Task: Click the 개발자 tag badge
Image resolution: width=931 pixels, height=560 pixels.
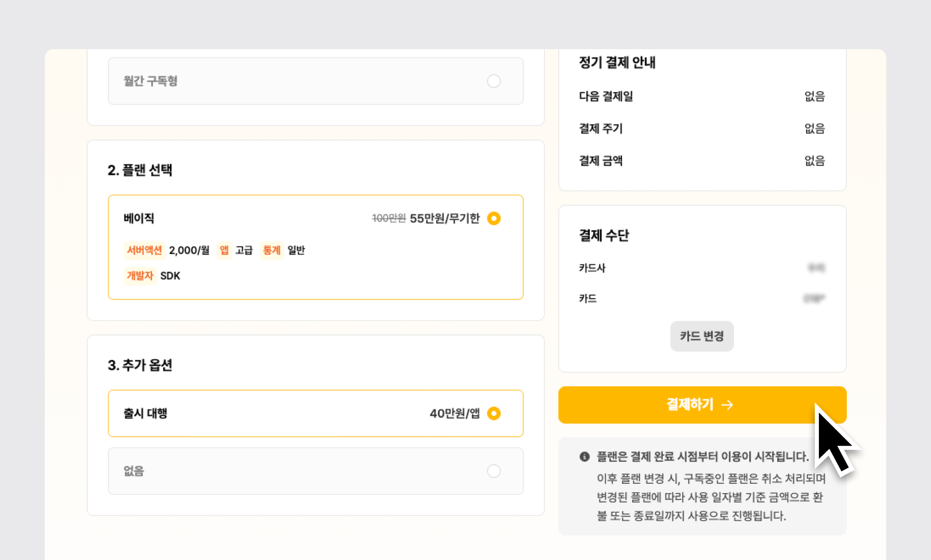Action: [140, 276]
